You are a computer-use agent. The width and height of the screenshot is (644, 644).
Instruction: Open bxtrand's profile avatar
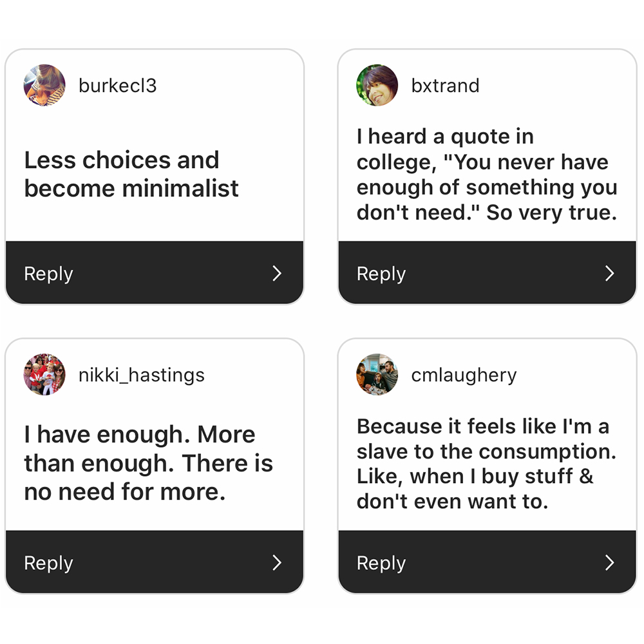377,85
